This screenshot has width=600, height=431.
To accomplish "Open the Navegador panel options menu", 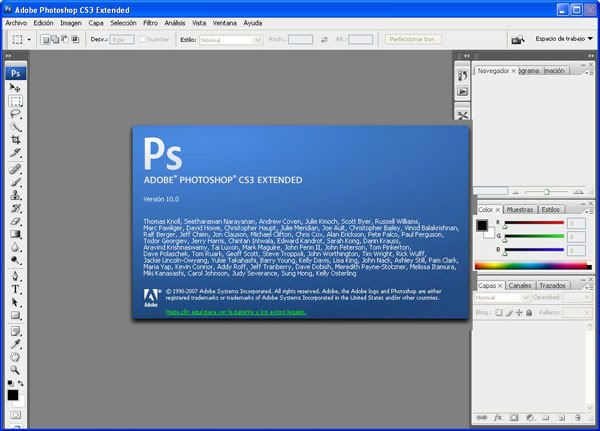I will 588,72.
